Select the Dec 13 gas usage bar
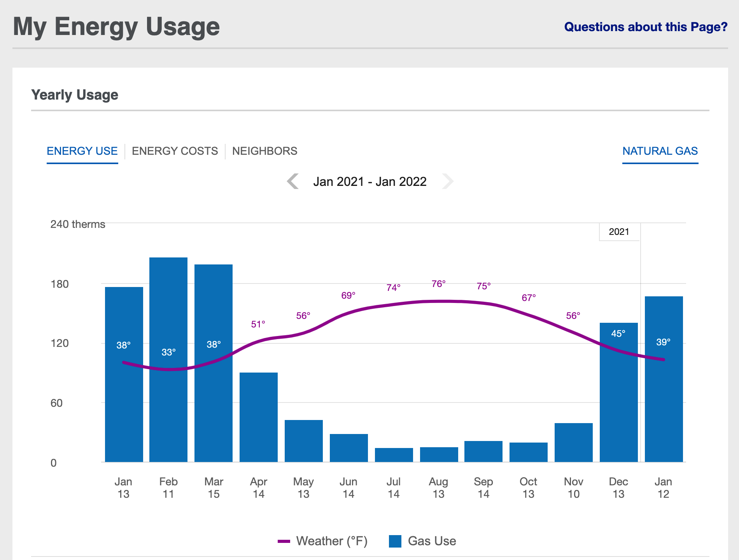Screen dimensions: 739x560 pos(619,392)
